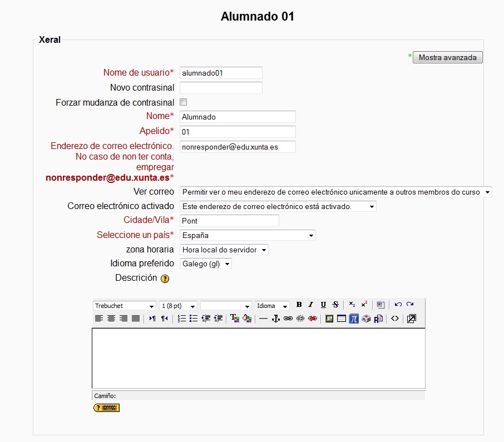Expand the zona horaria dropdown
This screenshot has height=442, width=504.
pos(224,250)
